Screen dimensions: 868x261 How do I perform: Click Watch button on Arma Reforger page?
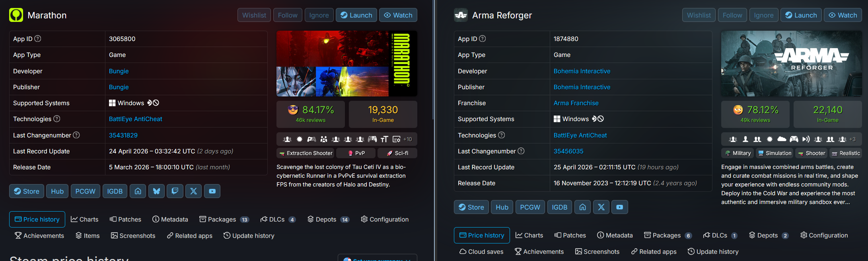coord(843,15)
